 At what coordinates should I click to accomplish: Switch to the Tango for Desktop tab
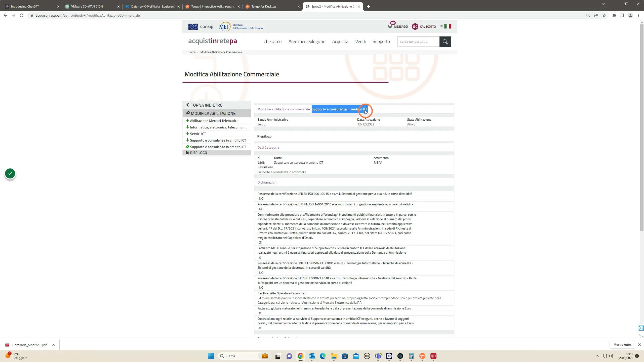pyautogui.click(x=273, y=7)
